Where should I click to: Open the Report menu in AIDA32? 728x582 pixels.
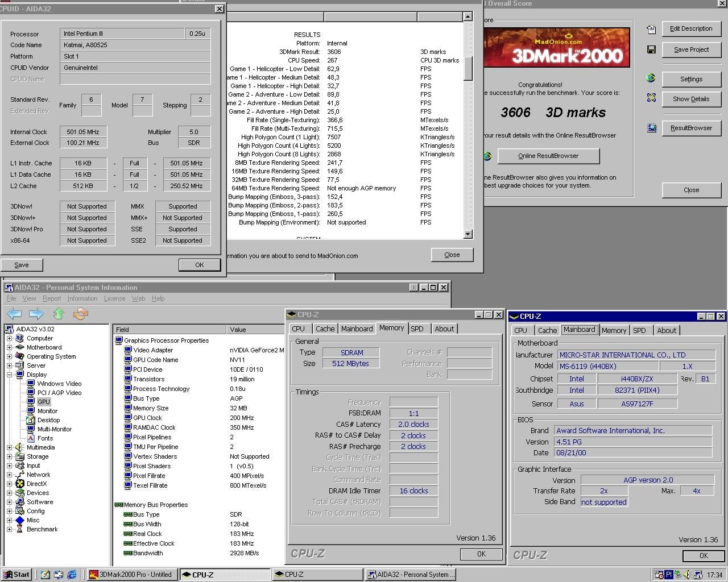[52, 298]
